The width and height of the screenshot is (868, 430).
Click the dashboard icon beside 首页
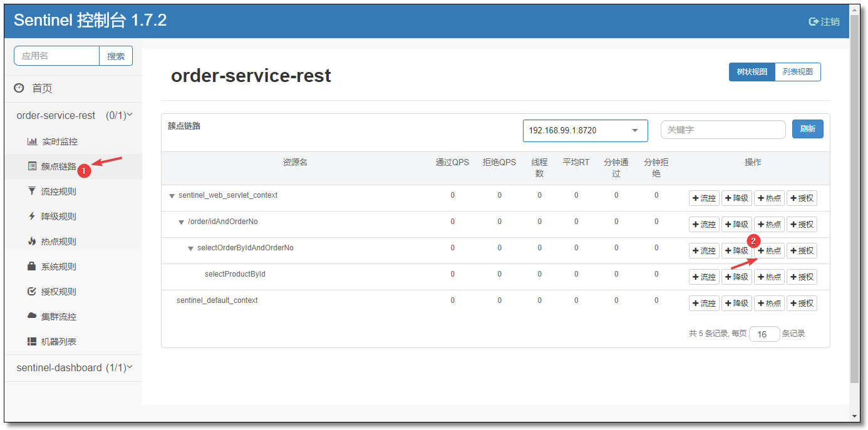(x=19, y=88)
